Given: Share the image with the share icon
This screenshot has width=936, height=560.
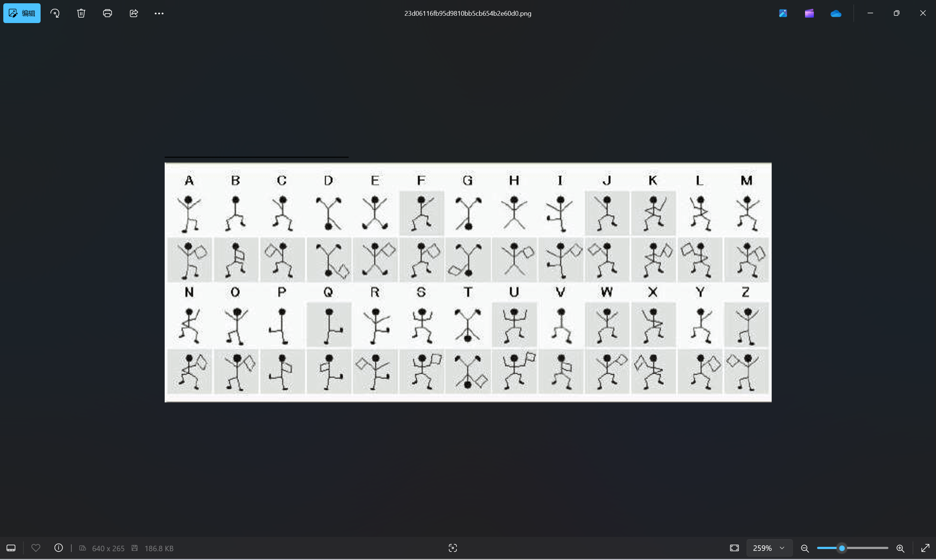Looking at the screenshot, I should coord(134,13).
